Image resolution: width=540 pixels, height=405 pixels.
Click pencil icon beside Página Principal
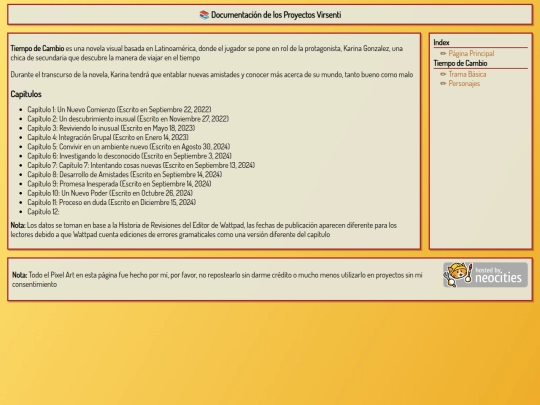pyautogui.click(x=443, y=53)
